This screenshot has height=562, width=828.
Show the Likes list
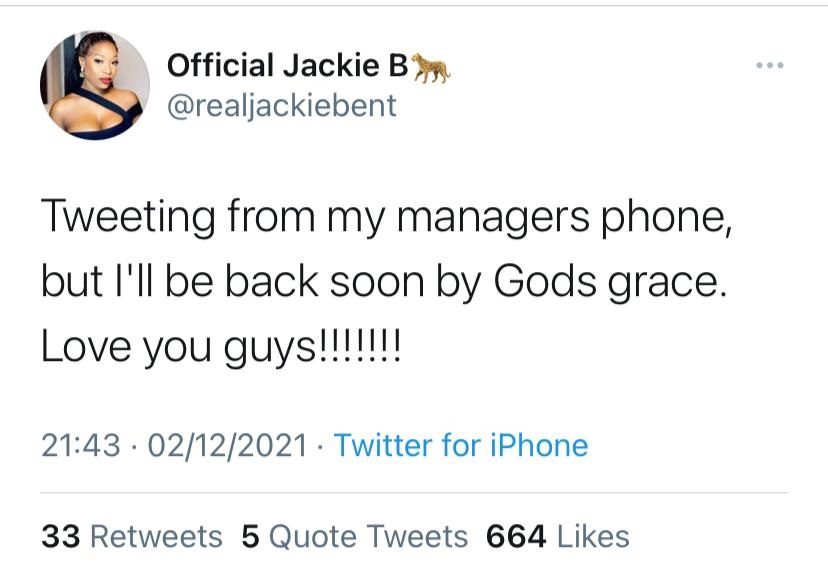click(593, 536)
